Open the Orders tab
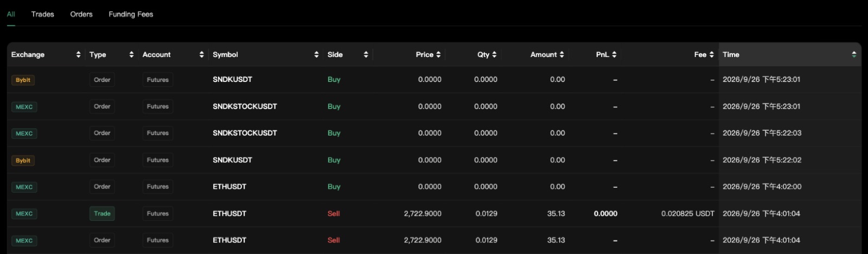868x254 pixels. [81, 14]
